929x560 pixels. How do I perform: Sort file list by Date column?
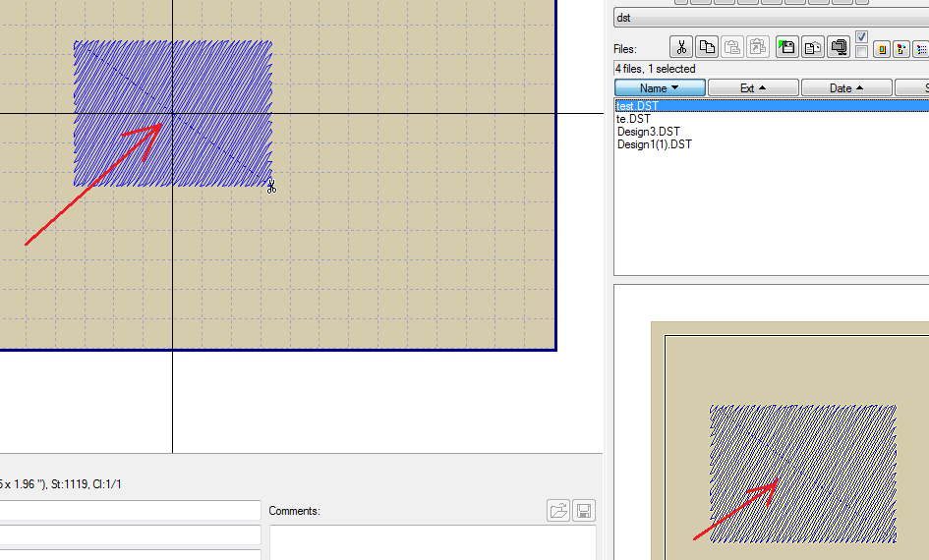846,88
